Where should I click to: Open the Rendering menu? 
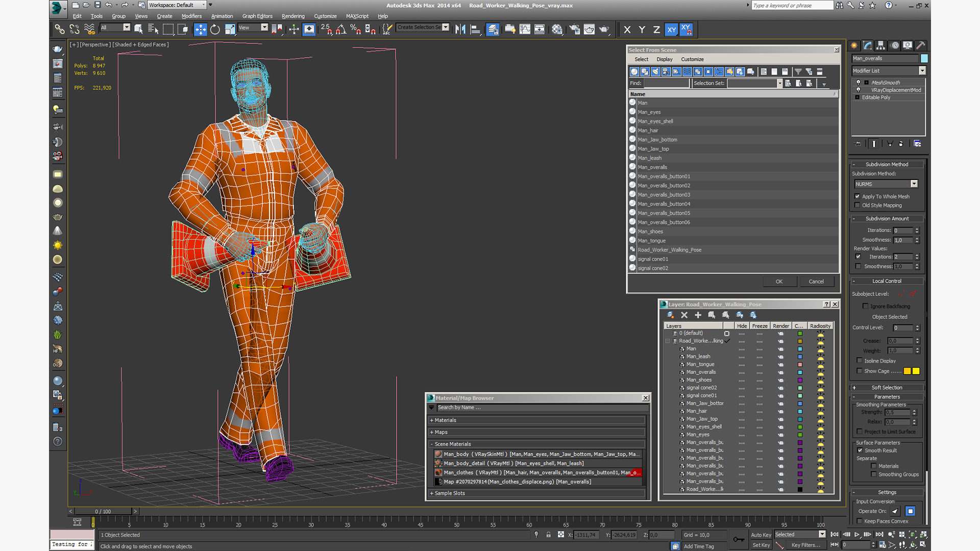(292, 16)
